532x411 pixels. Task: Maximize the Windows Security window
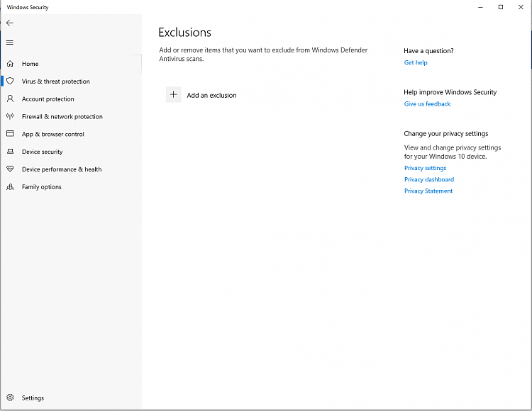point(501,7)
